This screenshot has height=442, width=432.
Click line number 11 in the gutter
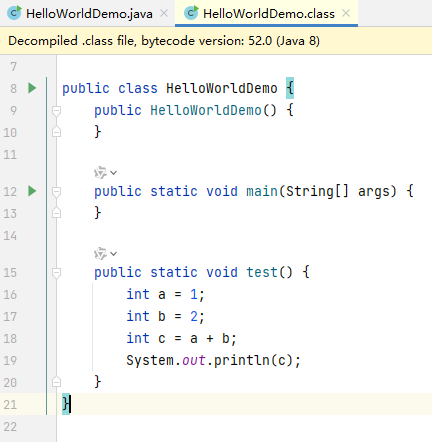pos(10,155)
